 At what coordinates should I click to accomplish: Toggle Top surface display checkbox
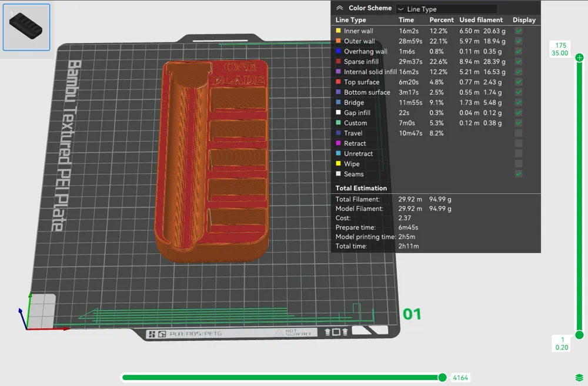518,82
